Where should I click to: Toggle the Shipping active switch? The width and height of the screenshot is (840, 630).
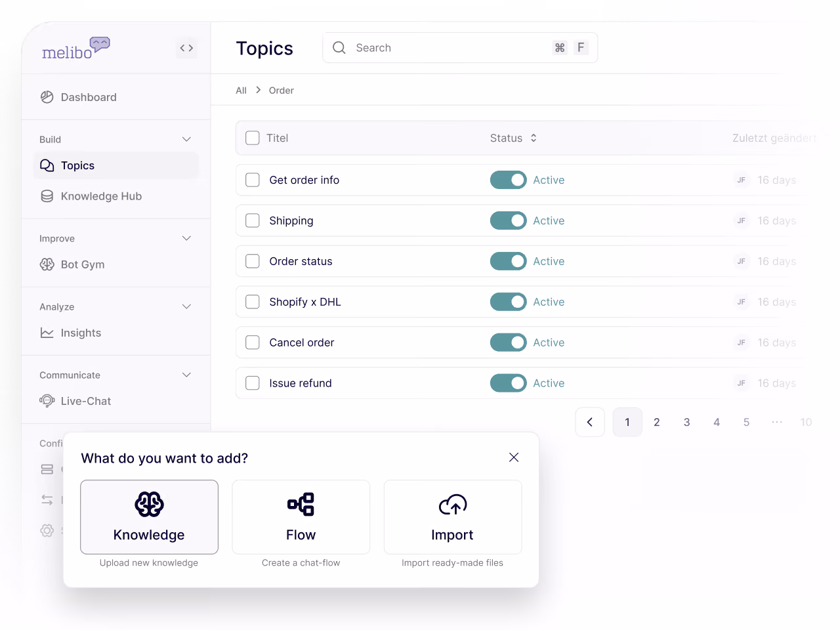[x=509, y=220]
